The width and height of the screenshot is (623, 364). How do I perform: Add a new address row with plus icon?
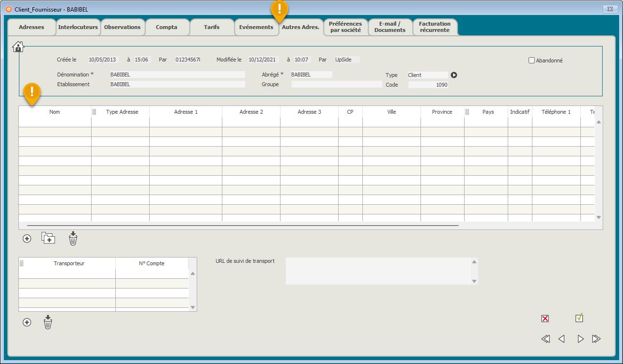27,239
